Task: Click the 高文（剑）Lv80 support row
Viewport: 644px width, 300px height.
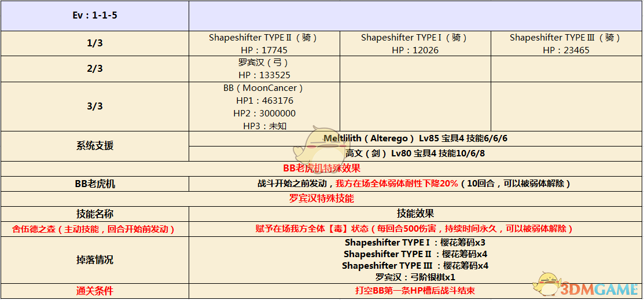Action: pos(415,153)
